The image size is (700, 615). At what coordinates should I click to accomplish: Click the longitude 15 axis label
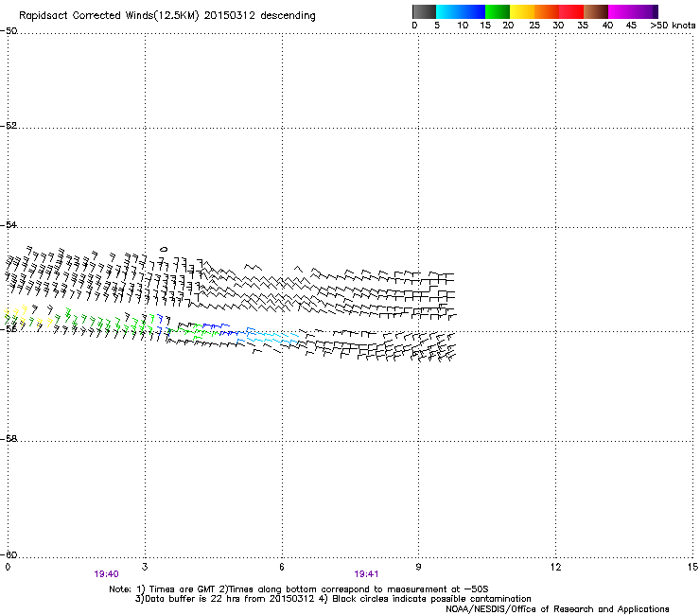[x=692, y=567]
